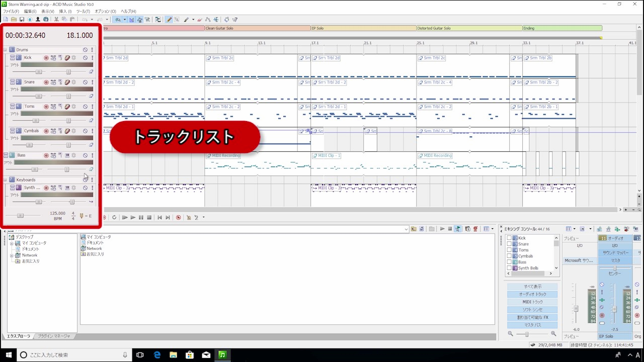644x362 pixels.
Task: Mute the Snare track
Action: tap(86, 82)
